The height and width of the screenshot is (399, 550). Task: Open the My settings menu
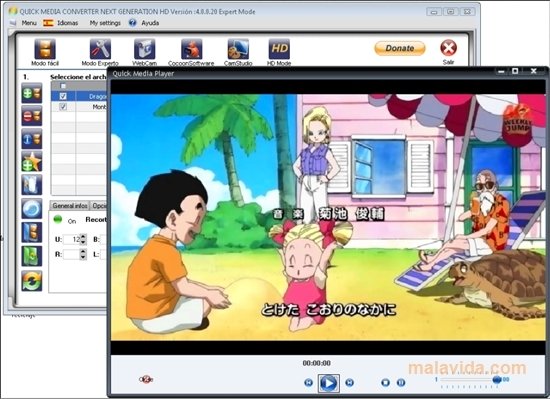click(105, 23)
